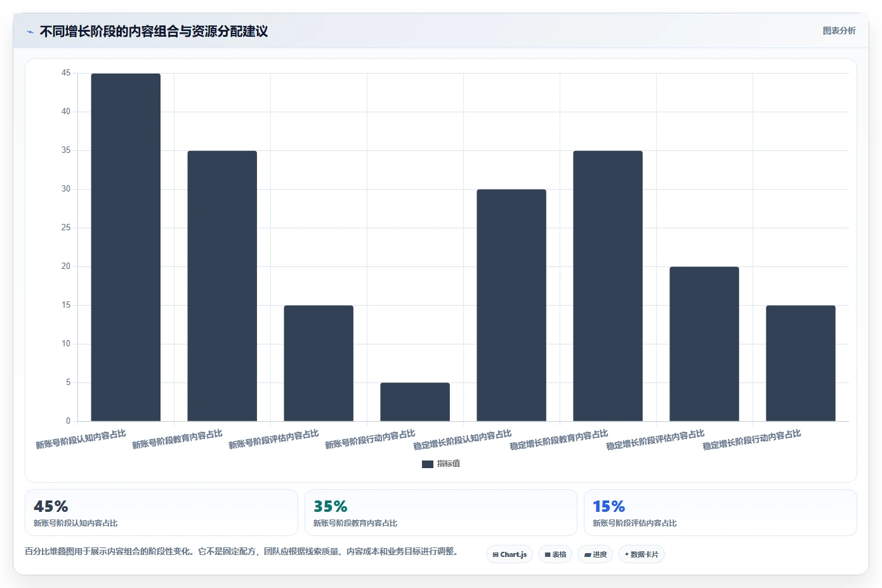
Task: Click card caption 新账号阶段教育内容占比
Action: (355, 523)
